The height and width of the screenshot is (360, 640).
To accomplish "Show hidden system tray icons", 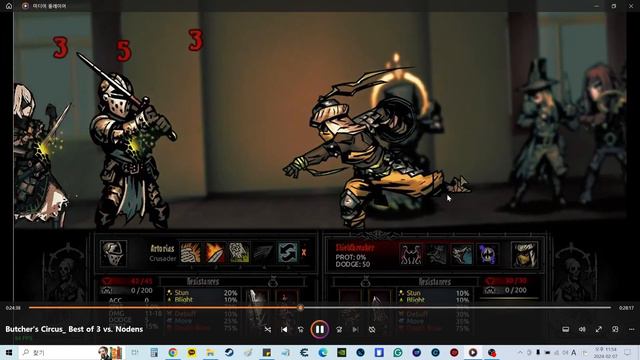I will click(520, 352).
